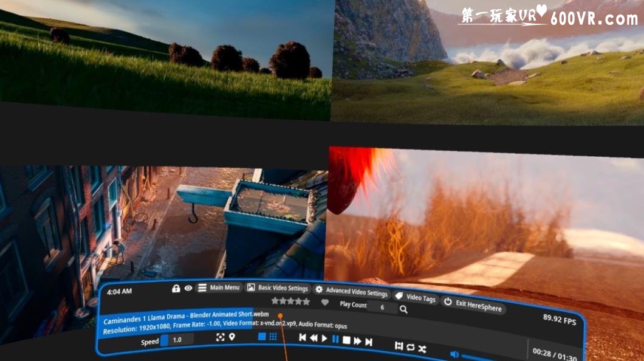This screenshot has height=361, width=644.
Task: Toggle the A-B loop section icon
Action: pos(399,346)
